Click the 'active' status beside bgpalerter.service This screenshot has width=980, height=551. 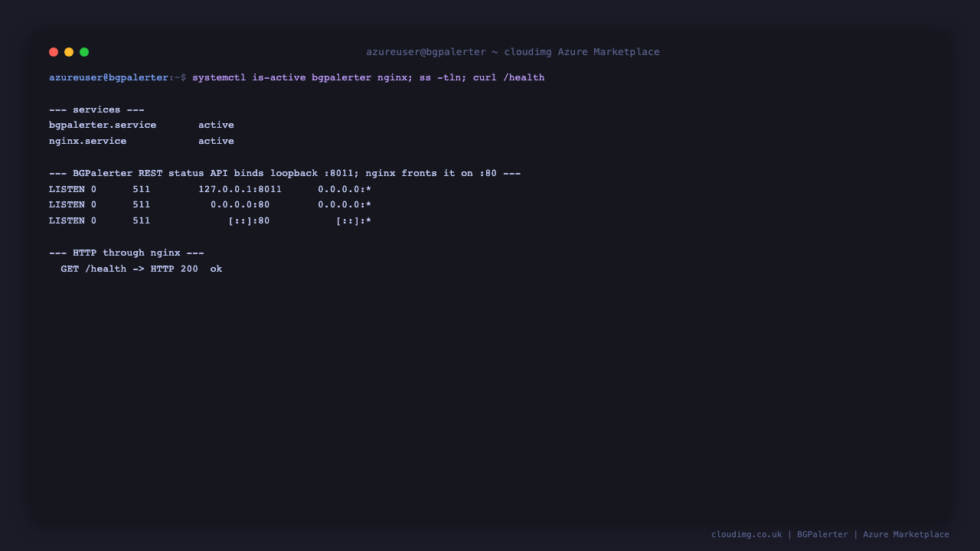point(216,126)
